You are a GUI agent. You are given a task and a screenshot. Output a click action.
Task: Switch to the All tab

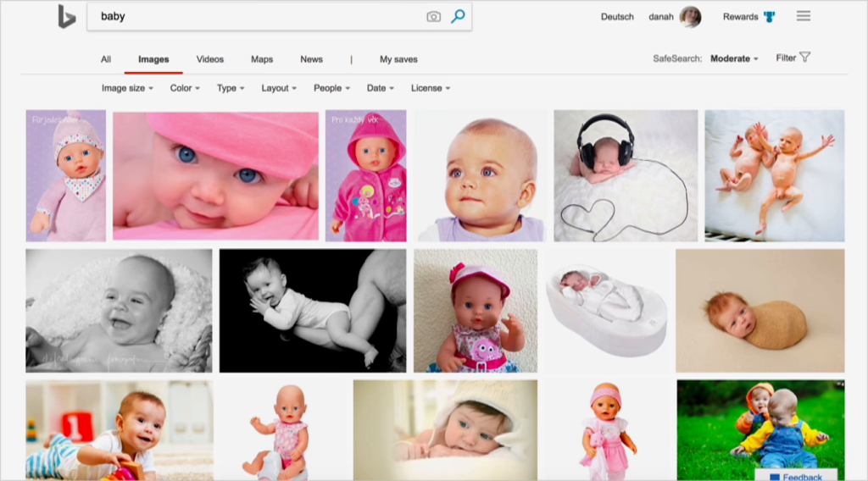pyautogui.click(x=106, y=59)
